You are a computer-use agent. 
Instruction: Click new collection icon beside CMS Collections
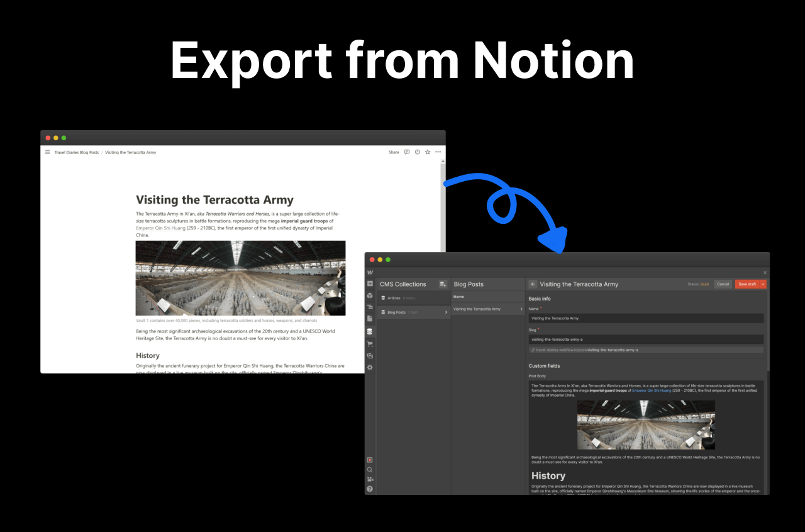(x=443, y=284)
